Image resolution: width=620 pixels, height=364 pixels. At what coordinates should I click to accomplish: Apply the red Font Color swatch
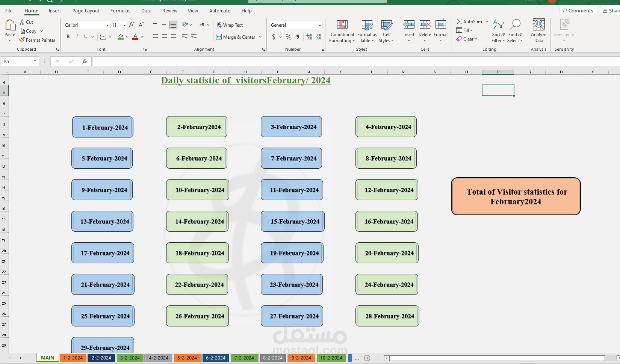135,37
